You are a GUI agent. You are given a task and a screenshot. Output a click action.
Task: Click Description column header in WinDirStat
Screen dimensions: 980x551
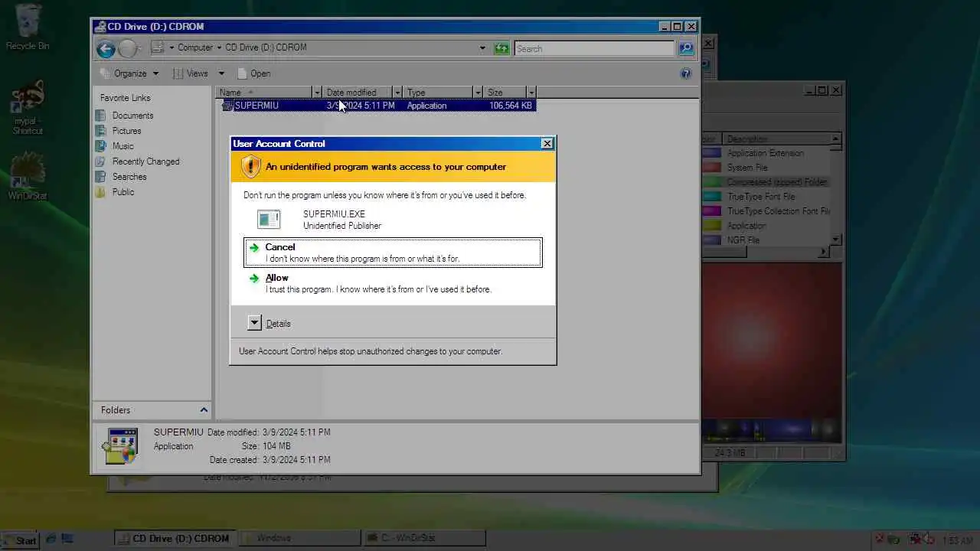(x=776, y=139)
